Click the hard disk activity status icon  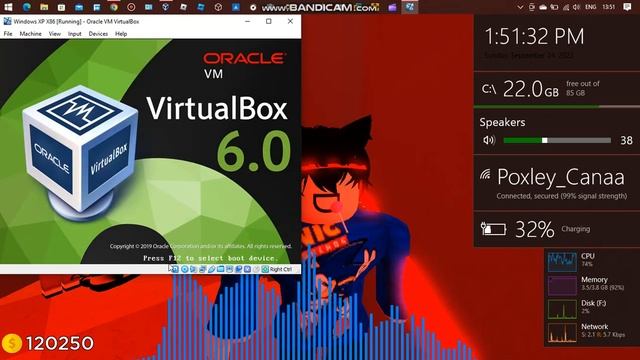click(x=175, y=269)
